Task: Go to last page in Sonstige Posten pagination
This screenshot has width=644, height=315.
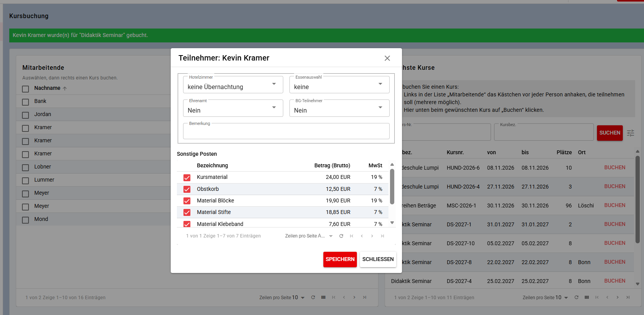Action: (382, 236)
